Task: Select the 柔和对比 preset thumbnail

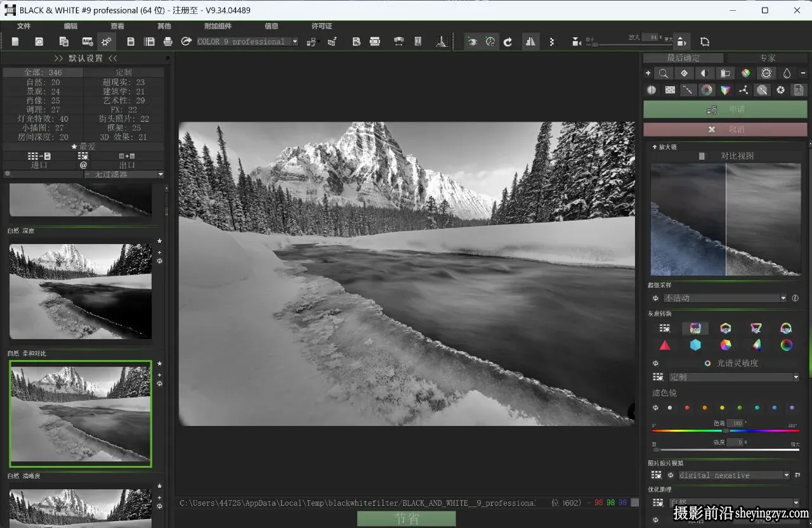Action: (81, 413)
